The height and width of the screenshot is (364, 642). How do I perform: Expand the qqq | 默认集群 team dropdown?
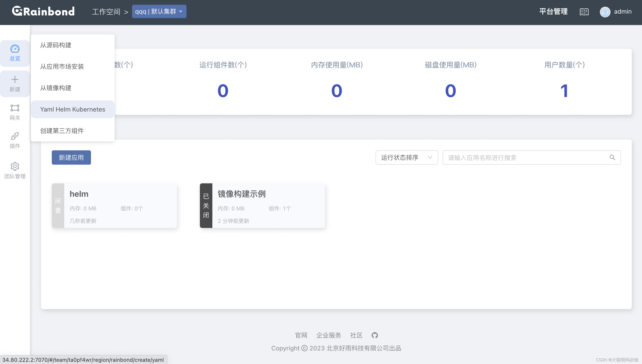coord(159,12)
